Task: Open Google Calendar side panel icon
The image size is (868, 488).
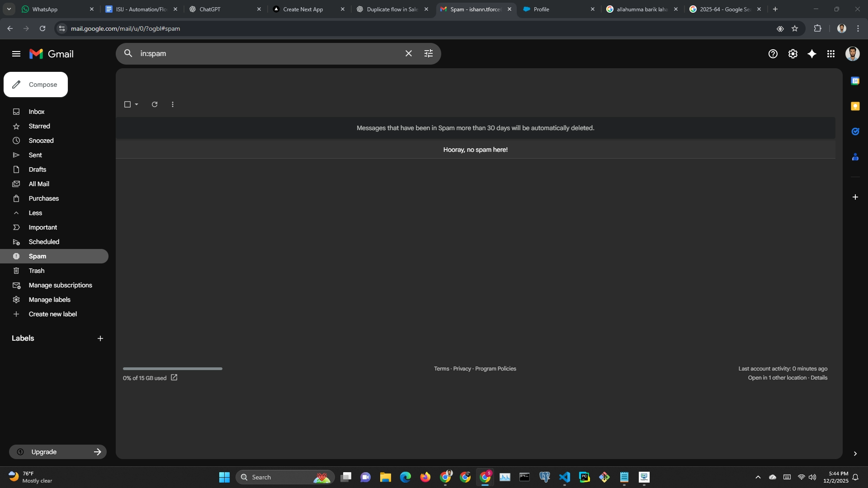Action: coord(855,81)
